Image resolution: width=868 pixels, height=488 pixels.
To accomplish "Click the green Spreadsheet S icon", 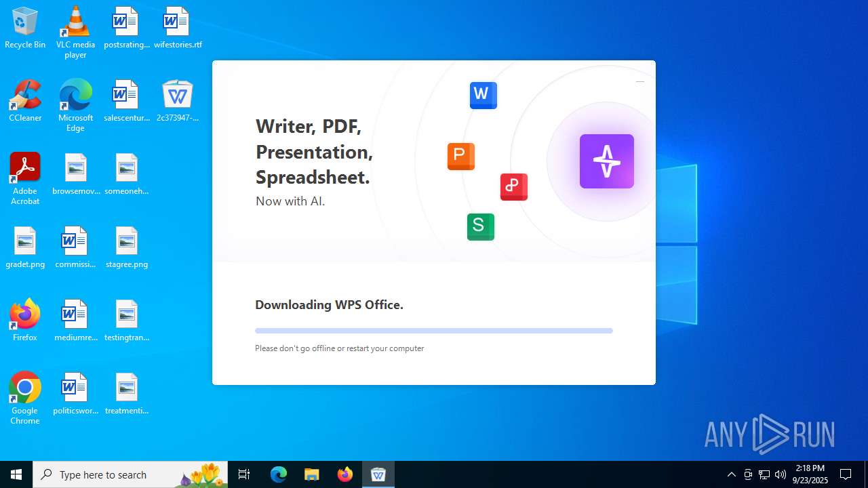I will 481,226.
